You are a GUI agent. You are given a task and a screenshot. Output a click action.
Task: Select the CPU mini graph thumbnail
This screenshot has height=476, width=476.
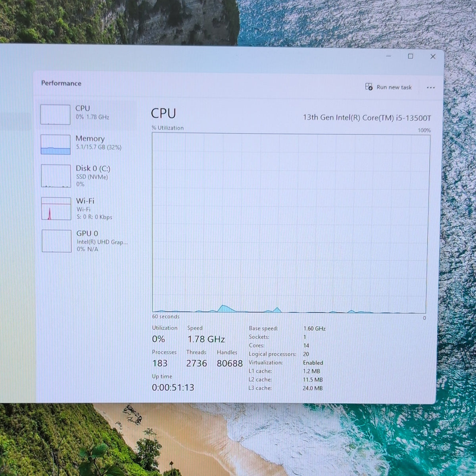[x=55, y=115]
